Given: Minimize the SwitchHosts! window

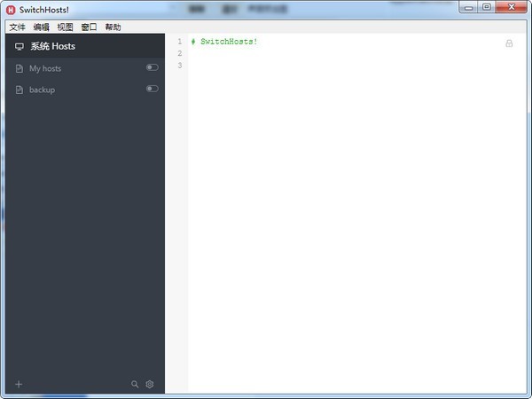Looking at the screenshot, I should (468, 7).
